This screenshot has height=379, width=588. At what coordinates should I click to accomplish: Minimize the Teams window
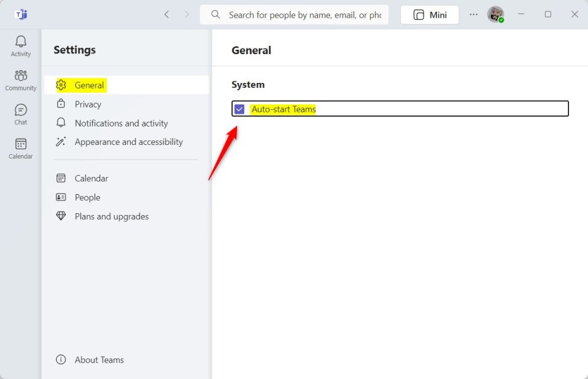(x=521, y=14)
